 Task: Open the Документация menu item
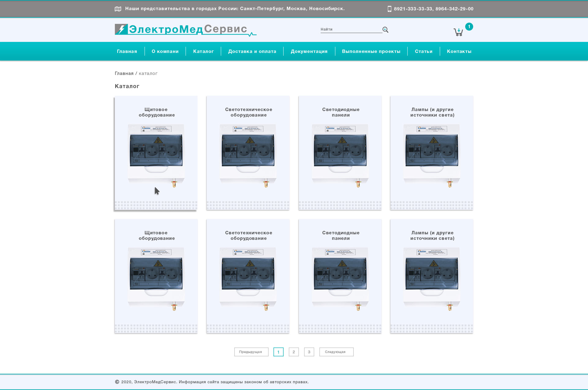[x=309, y=51]
